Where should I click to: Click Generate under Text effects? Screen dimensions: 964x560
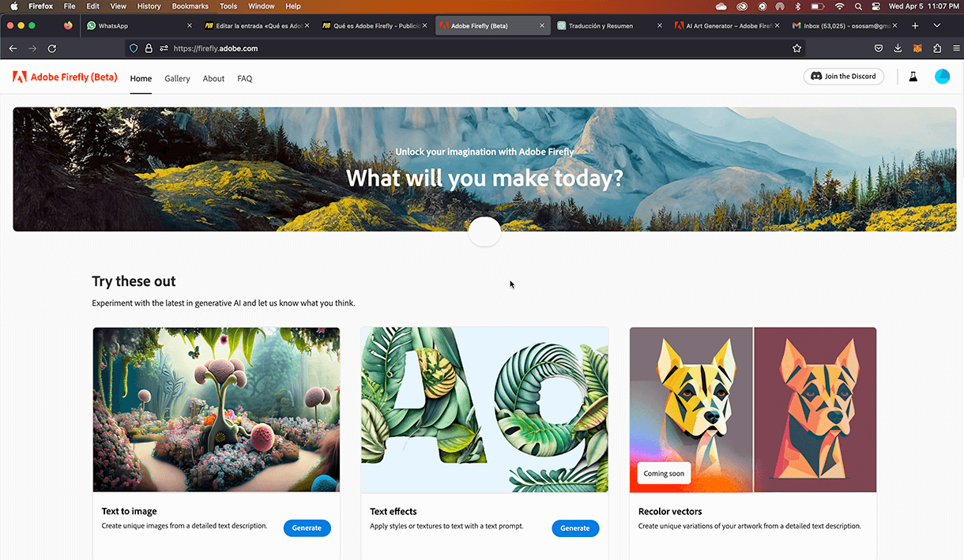(575, 528)
